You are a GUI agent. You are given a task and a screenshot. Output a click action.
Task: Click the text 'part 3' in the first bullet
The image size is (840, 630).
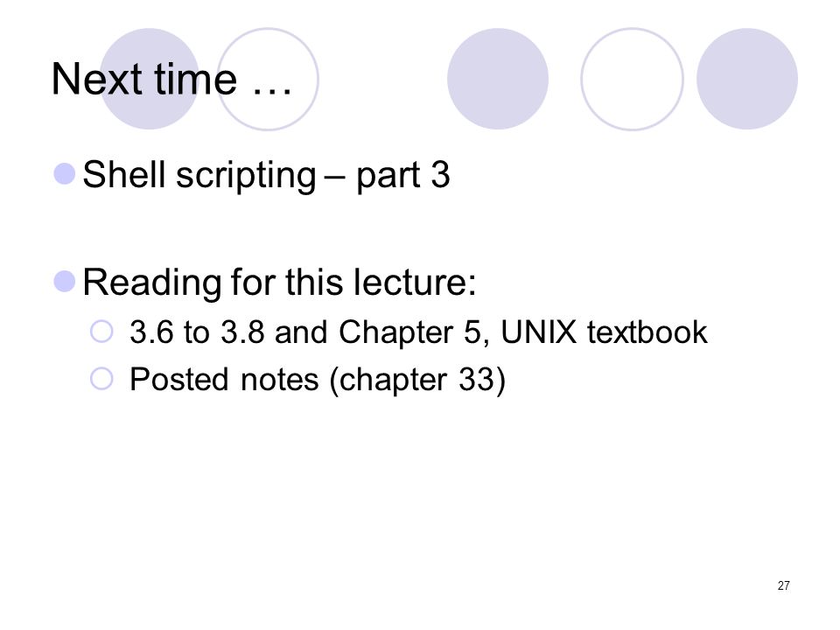point(402,176)
